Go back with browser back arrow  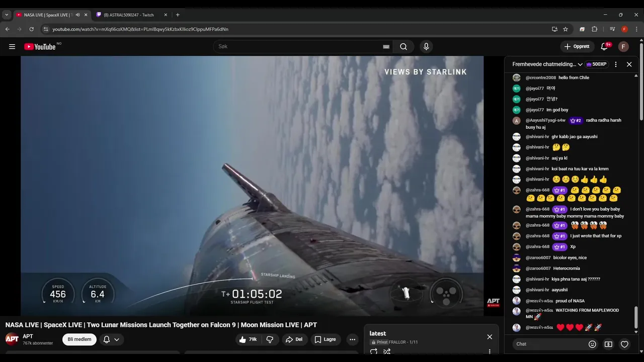[x=8, y=29]
